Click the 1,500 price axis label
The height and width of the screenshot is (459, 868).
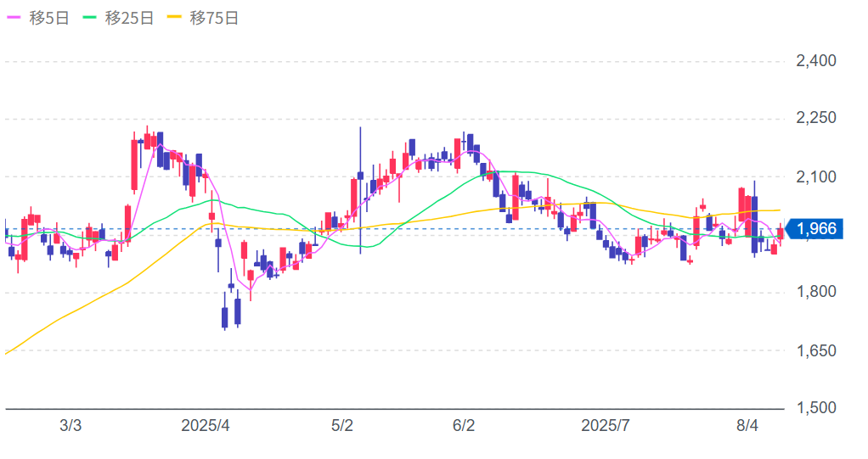[816, 408]
